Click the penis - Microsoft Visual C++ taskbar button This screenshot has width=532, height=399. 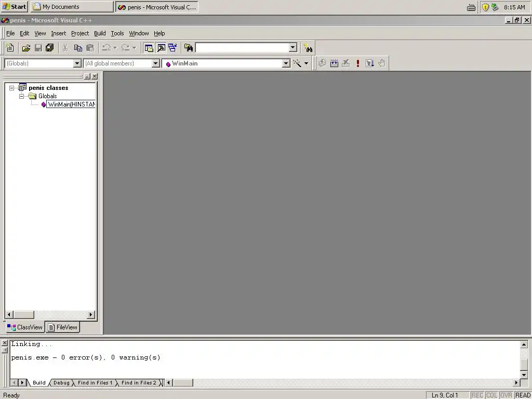click(x=157, y=7)
